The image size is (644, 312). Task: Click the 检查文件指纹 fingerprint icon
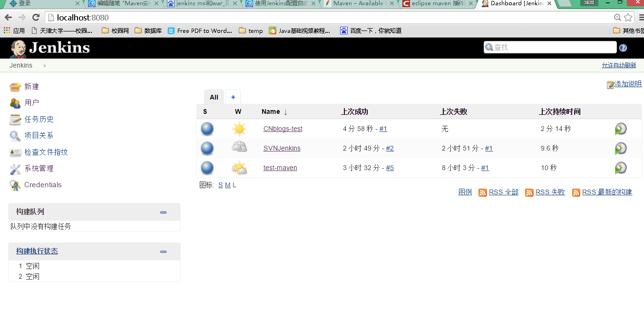pos(15,152)
